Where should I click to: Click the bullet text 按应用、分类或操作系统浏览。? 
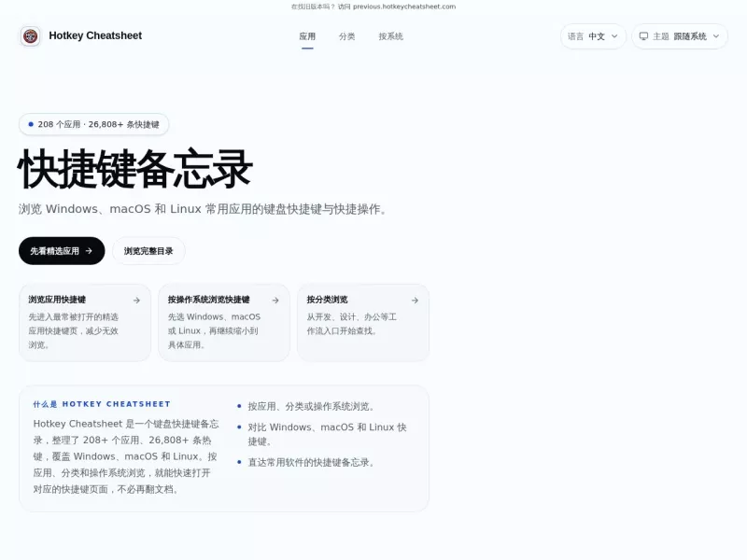(312, 406)
